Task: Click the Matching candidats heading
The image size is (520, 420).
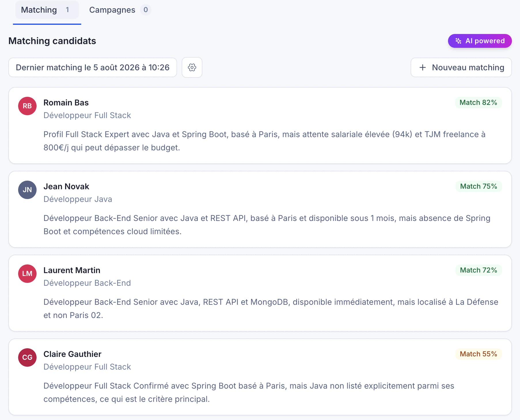Action: click(x=52, y=41)
